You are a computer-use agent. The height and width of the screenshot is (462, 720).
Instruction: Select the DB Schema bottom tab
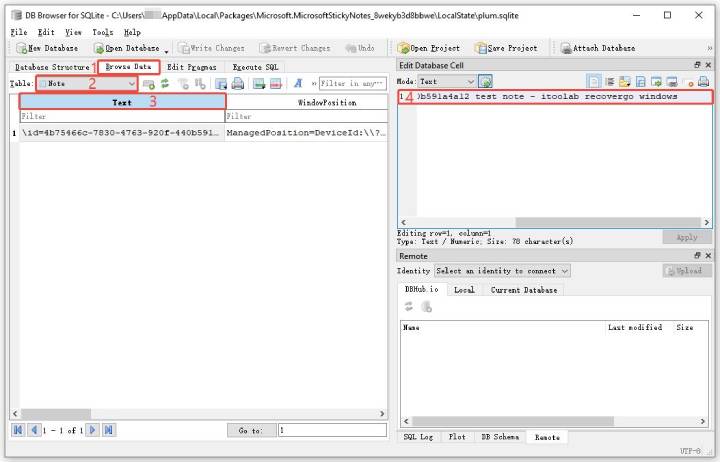tap(499, 437)
